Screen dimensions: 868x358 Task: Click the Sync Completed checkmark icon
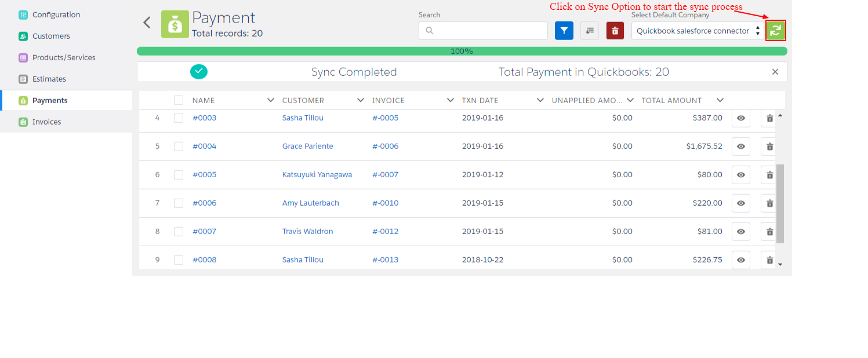(199, 71)
